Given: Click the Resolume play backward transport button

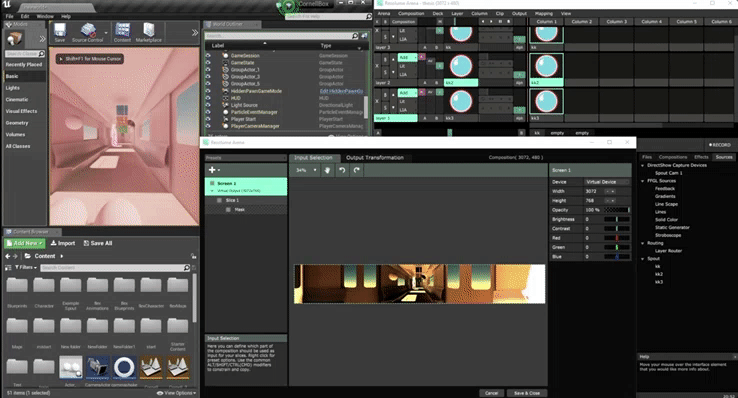Looking at the screenshot, I should [x=483, y=22].
